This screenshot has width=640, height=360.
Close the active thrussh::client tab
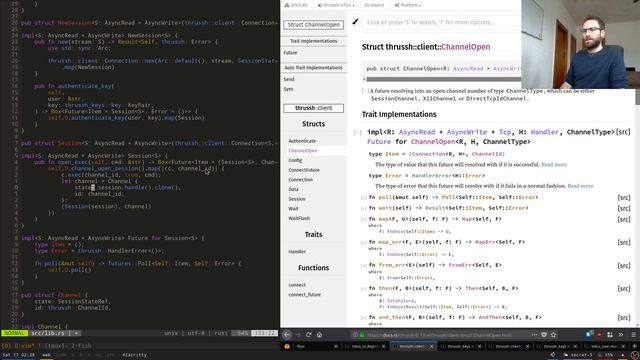431,347
